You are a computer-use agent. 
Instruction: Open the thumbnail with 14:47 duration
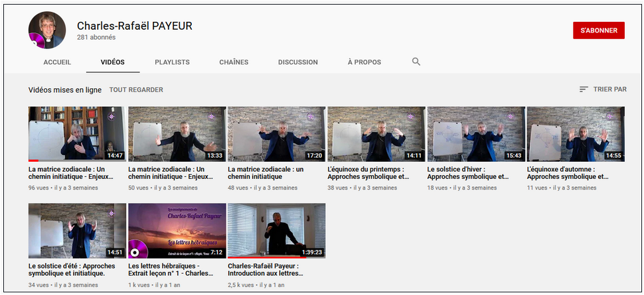click(77, 134)
